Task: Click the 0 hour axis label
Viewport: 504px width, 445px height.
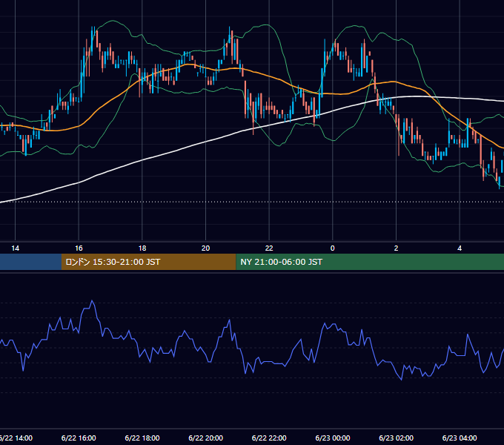Action: click(333, 248)
